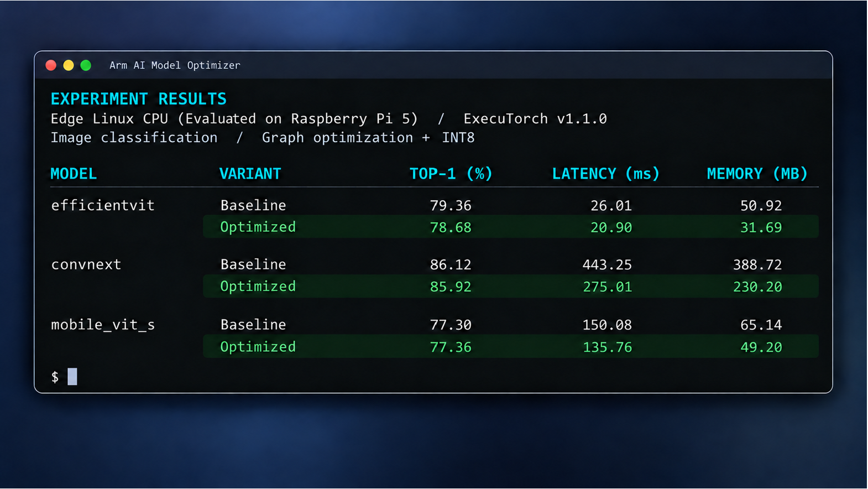Click the yellow minimize window button

[x=69, y=65]
